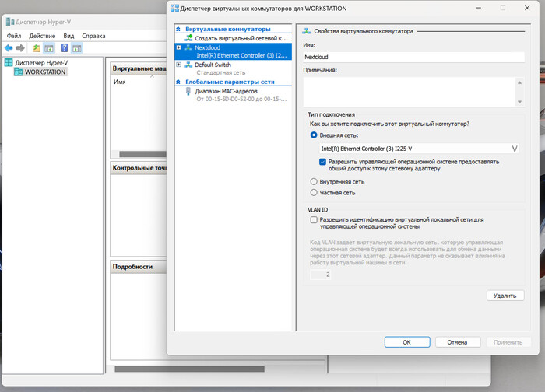Viewport: 545px width, 392px height.
Task: Click the OK button
Action: click(x=407, y=342)
